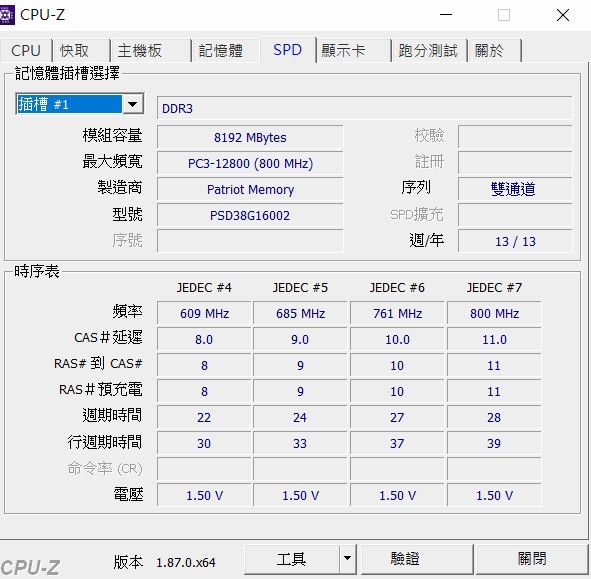
Task: Click the 週/年 label
Action: [x=427, y=240]
